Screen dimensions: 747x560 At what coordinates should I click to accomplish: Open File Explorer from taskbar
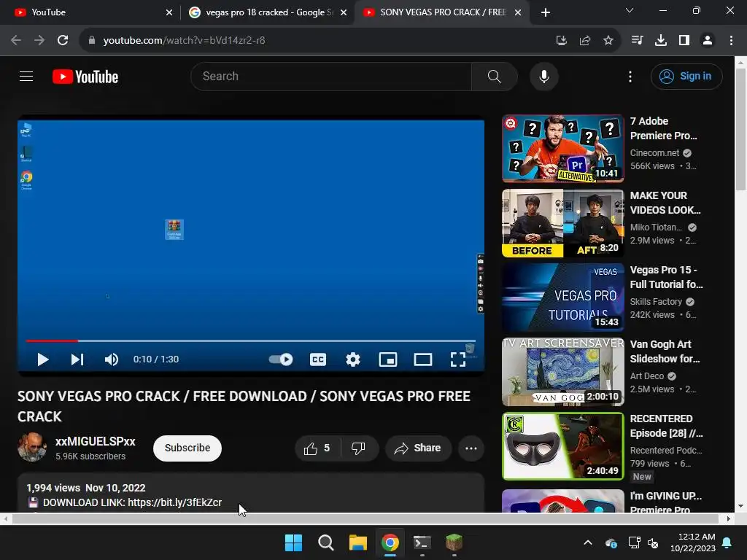point(357,542)
